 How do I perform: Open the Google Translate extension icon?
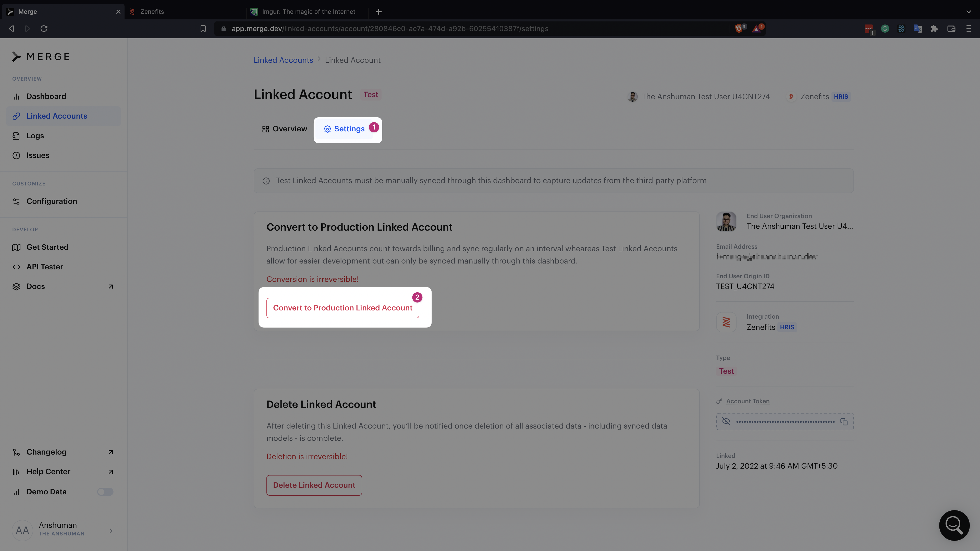pos(917,29)
